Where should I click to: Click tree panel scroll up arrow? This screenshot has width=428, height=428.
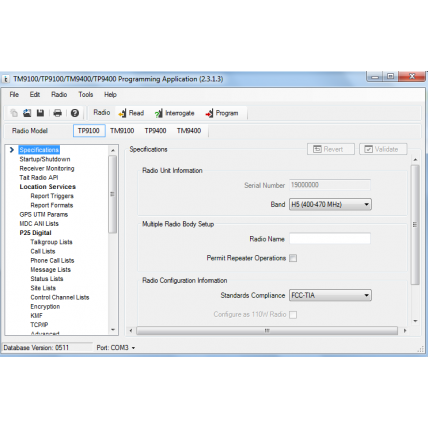pos(113,150)
